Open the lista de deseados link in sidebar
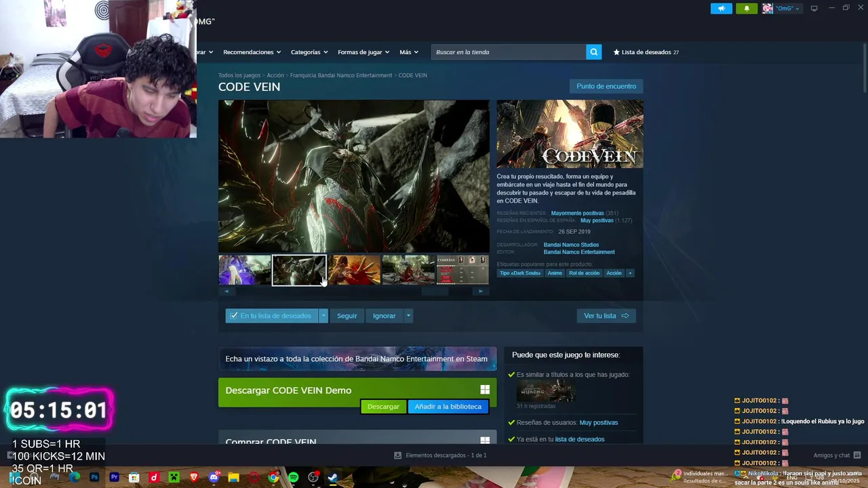The width and height of the screenshot is (868, 488). point(580,439)
